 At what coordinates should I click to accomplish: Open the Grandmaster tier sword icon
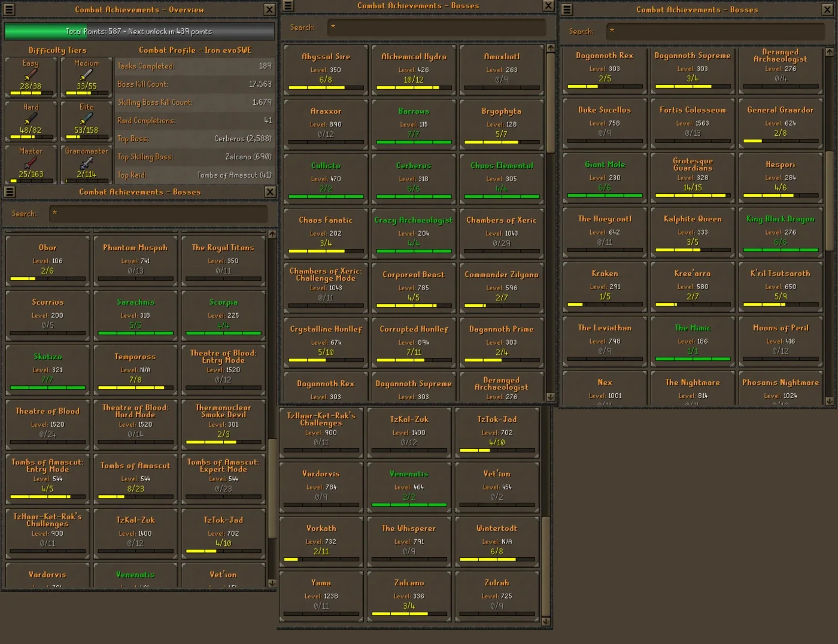(x=86, y=163)
